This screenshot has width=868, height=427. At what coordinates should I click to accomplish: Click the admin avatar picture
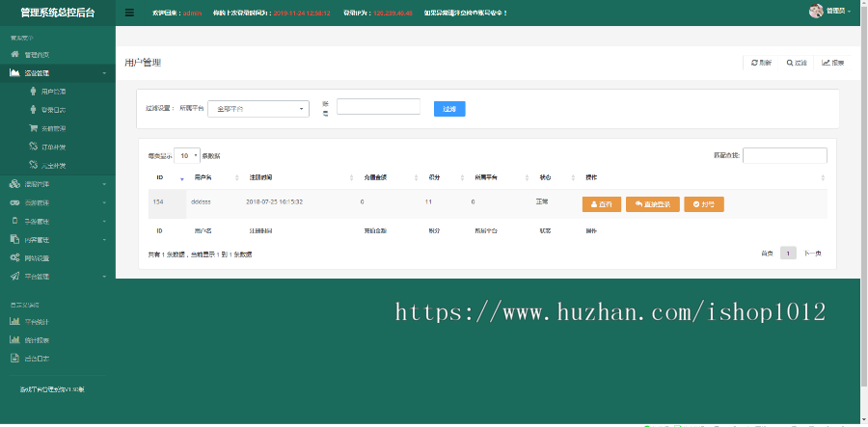(x=816, y=11)
